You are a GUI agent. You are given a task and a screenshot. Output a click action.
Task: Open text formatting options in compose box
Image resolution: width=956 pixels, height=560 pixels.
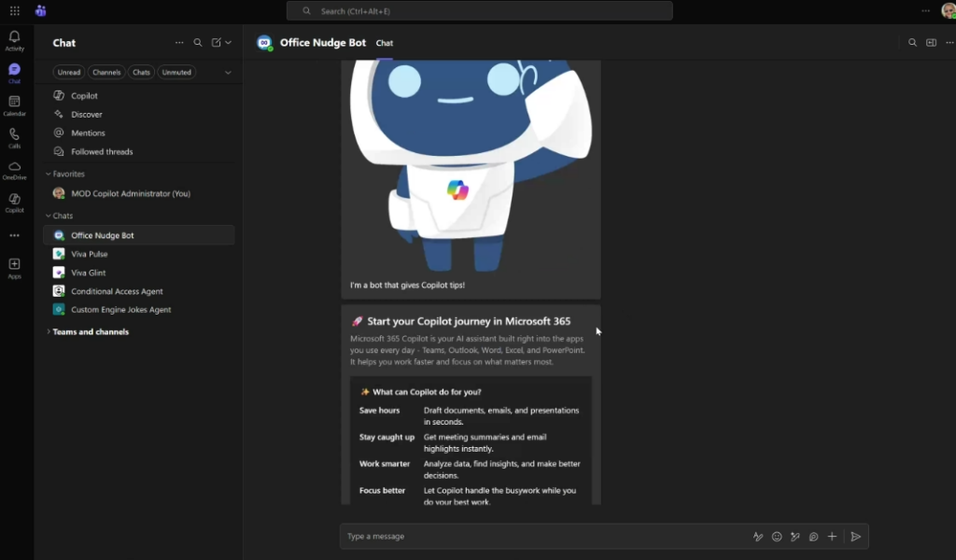[758, 537]
